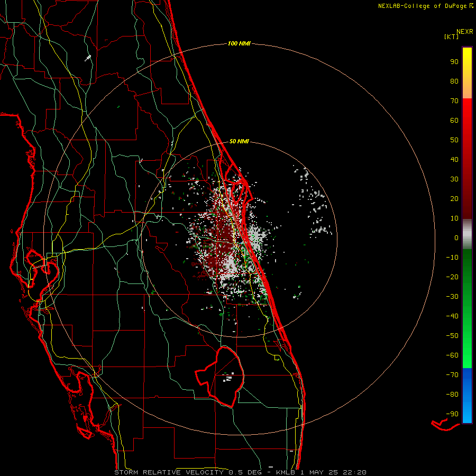476x476 pixels.
Task: Click the -70 value on velocity scale
Action: (452, 375)
